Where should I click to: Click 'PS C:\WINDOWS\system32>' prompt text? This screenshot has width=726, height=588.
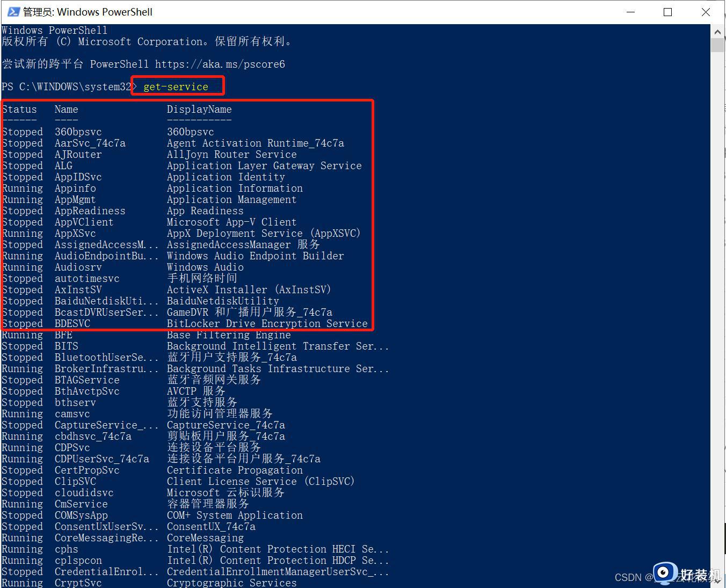[70, 87]
